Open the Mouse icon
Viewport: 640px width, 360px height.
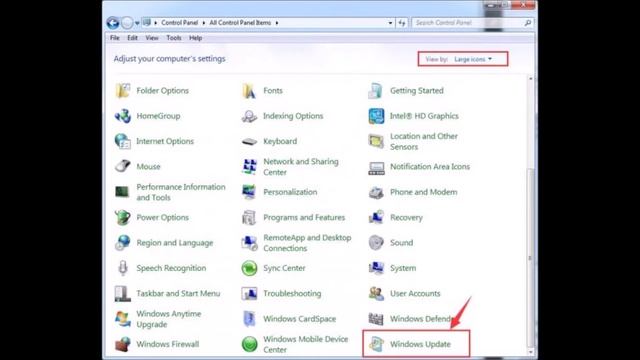click(122, 167)
